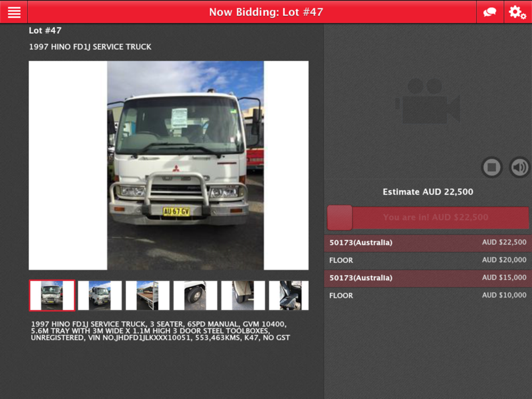Open the hamburger menu
Viewport: 532px width, 399px height.
click(x=14, y=12)
